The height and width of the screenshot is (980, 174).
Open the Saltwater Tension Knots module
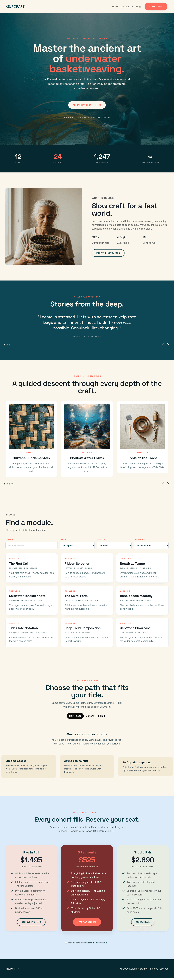(31, 600)
